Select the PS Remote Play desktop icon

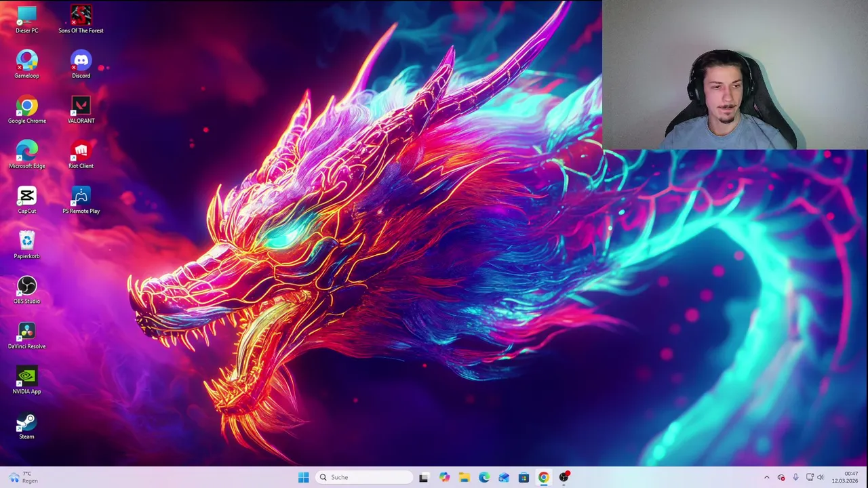[81, 200]
